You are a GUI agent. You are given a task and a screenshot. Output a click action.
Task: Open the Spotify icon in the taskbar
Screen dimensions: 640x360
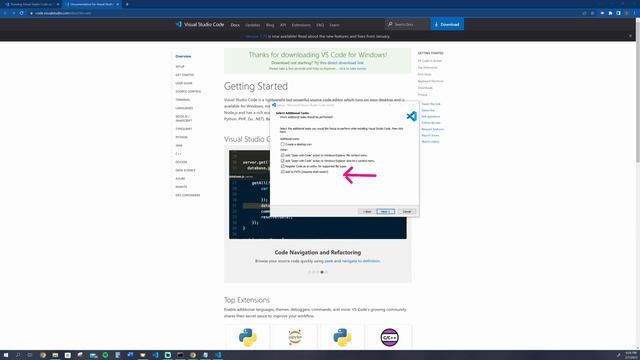coord(105,355)
